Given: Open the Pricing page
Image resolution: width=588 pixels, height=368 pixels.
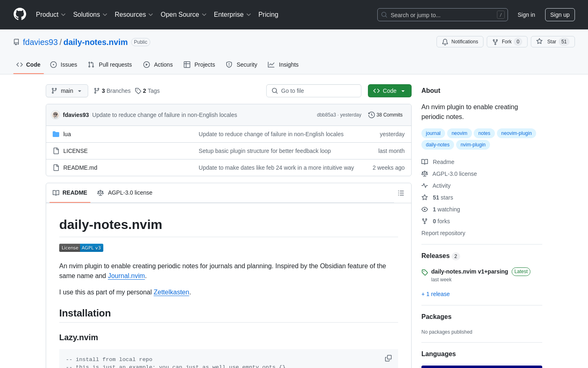Looking at the screenshot, I should 268,15.
